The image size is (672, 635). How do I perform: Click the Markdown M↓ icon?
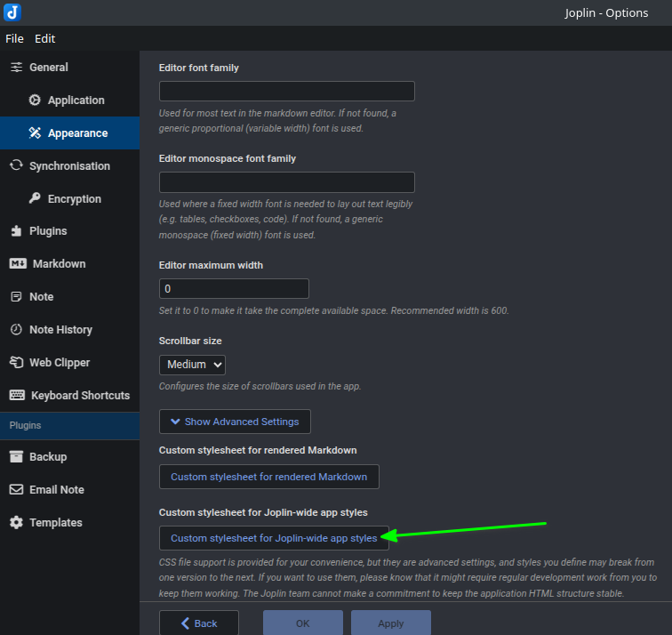click(x=18, y=263)
